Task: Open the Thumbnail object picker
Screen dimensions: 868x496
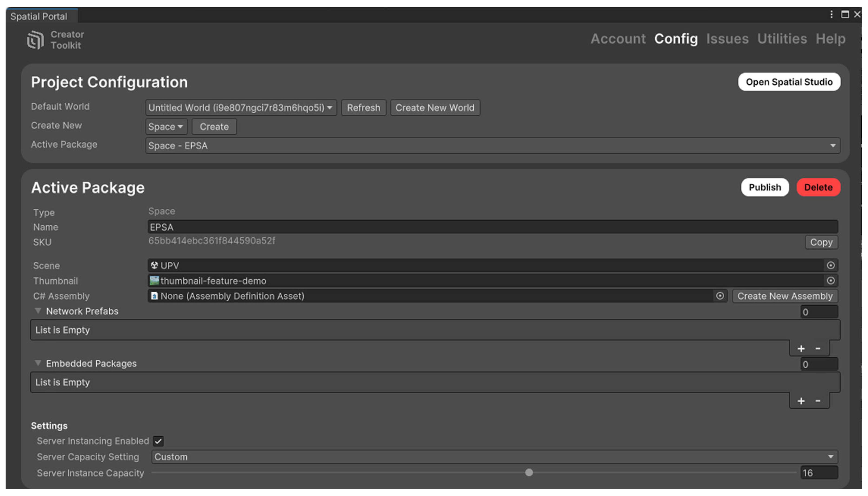Action: click(831, 281)
